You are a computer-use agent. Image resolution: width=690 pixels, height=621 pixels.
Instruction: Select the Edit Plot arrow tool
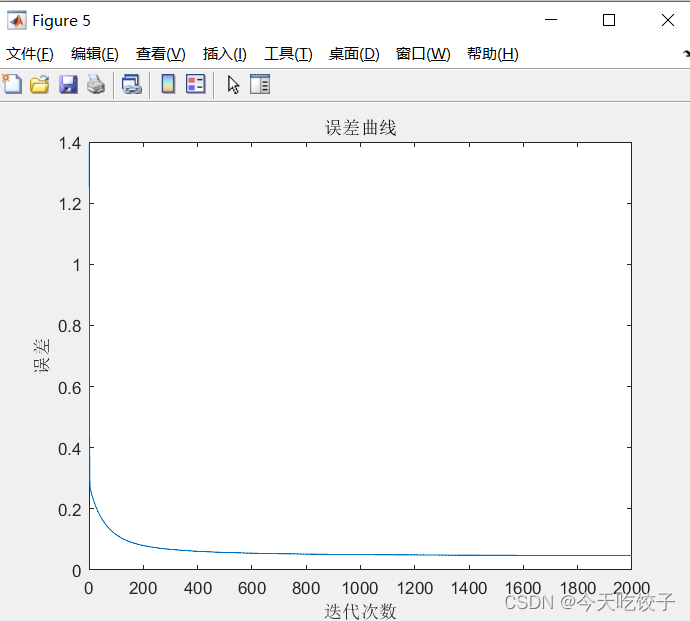[233, 85]
